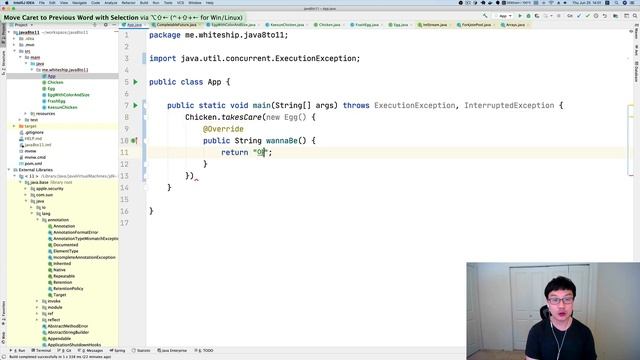Open the VCS menu
640x360 pixels.
click(x=180, y=3)
